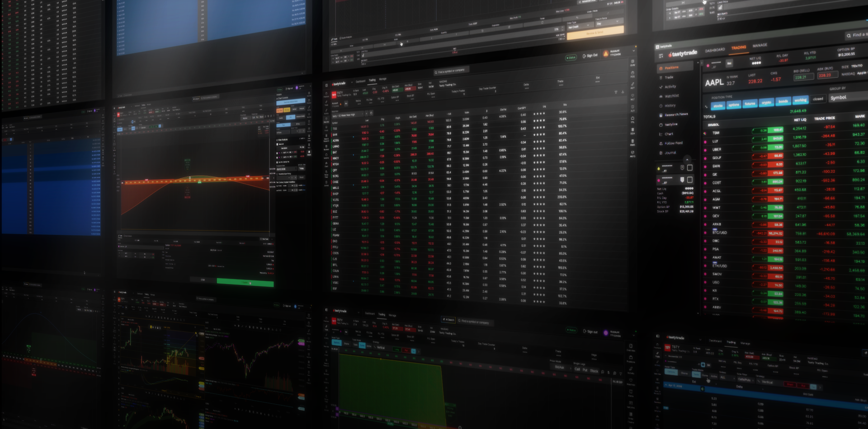868x429 pixels.
Task: Switch to the TRADING tab in the AAPL window
Action: [739, 47]
